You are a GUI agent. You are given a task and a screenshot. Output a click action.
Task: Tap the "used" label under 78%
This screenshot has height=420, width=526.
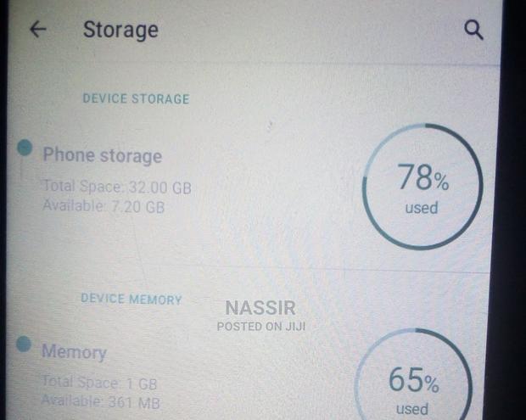tap(422, 208)
